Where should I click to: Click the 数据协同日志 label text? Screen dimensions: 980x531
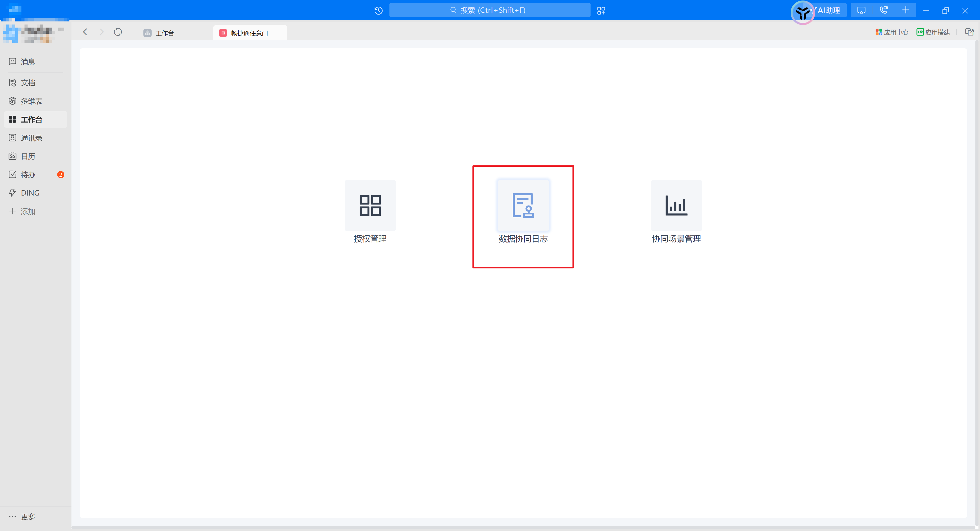(x=523, y=239)
